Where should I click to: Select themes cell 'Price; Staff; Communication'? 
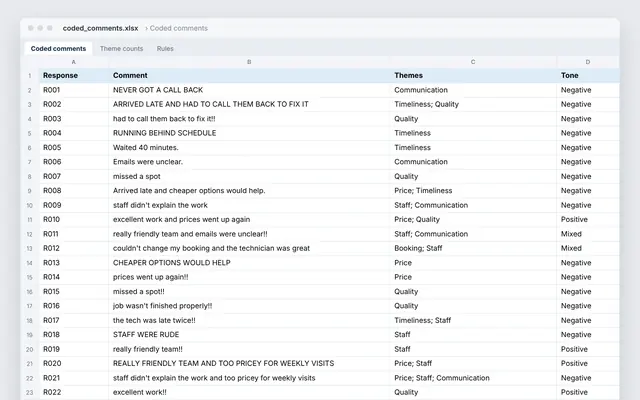tap(473, 378)
